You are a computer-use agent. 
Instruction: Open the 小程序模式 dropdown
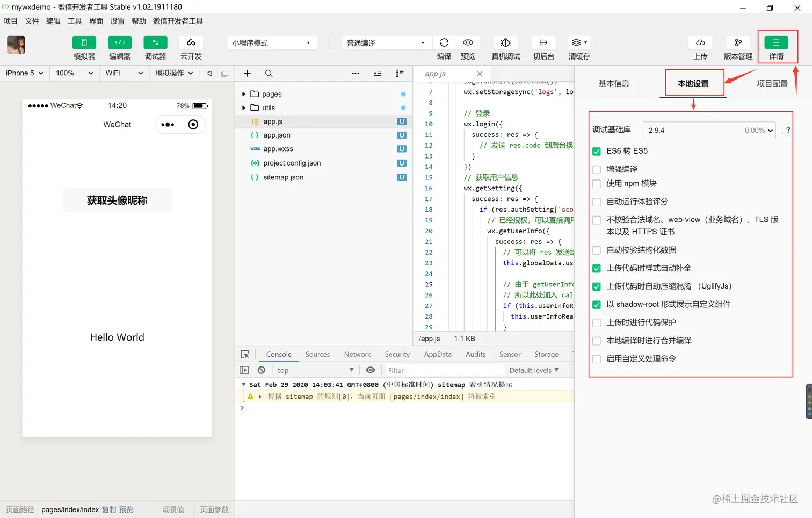pos(272,42)
